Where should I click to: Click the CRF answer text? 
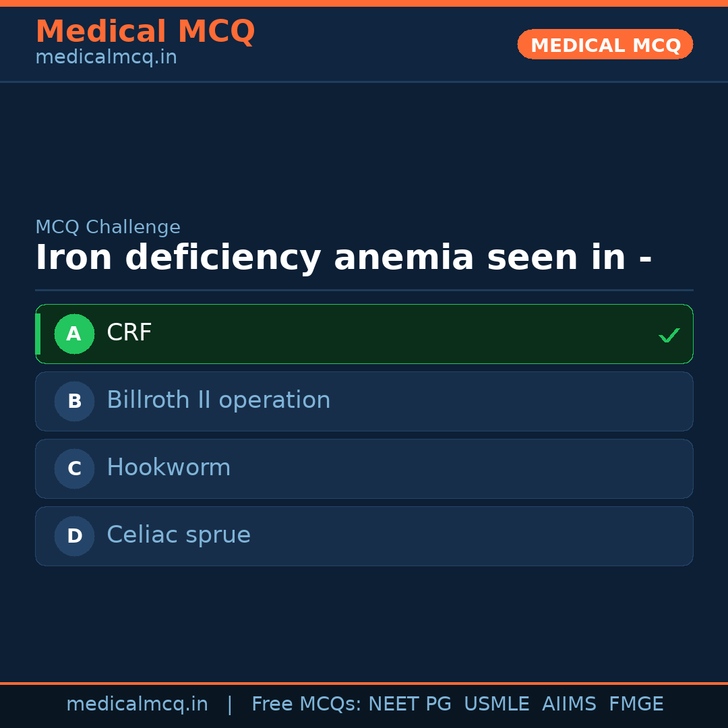tap(129, 333)
